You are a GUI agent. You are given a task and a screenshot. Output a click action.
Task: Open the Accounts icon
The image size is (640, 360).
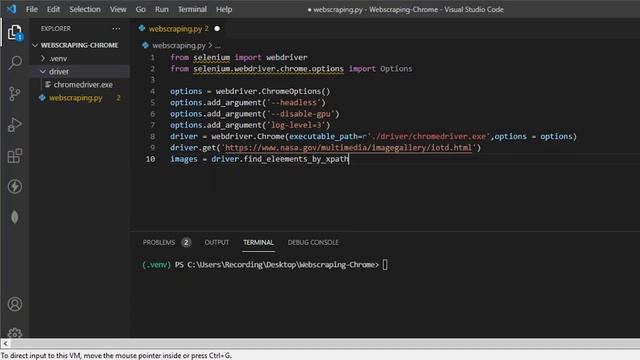[x=15, y=304]
